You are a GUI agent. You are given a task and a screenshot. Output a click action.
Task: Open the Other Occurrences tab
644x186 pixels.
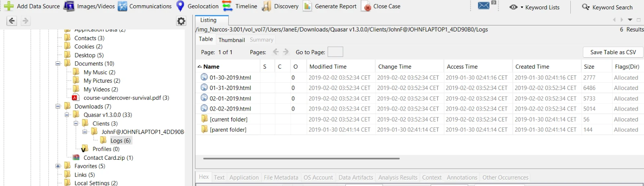click(505, 178)
